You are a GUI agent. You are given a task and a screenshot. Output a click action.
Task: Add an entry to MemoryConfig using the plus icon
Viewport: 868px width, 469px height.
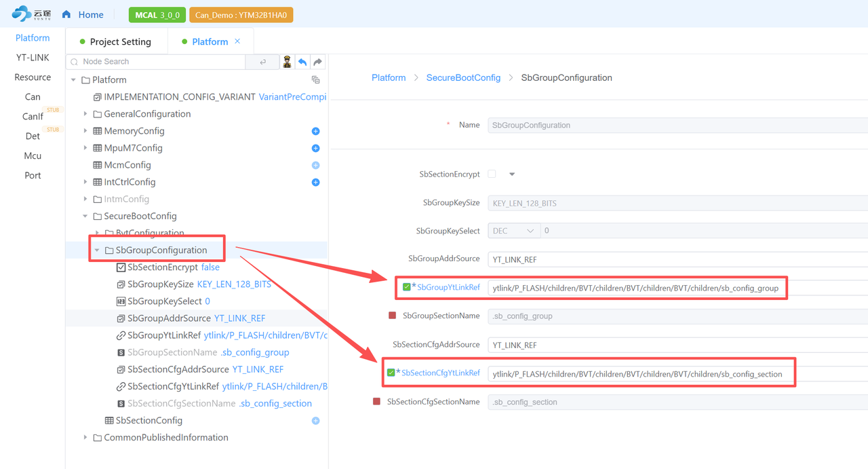pyautogui.click(x=315, y=131)
